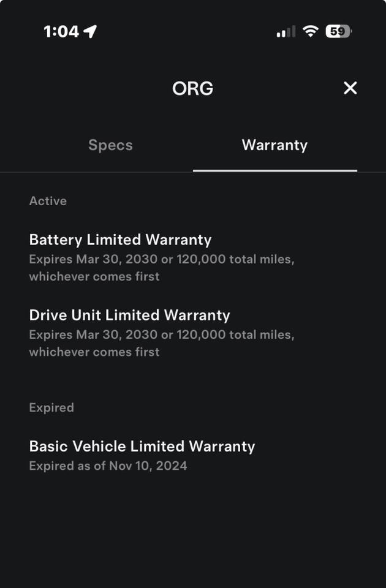Image resolution: width=386 pixels, height=588 pixels.
Task: Tap the Active section header
Action: pos(48,201)
